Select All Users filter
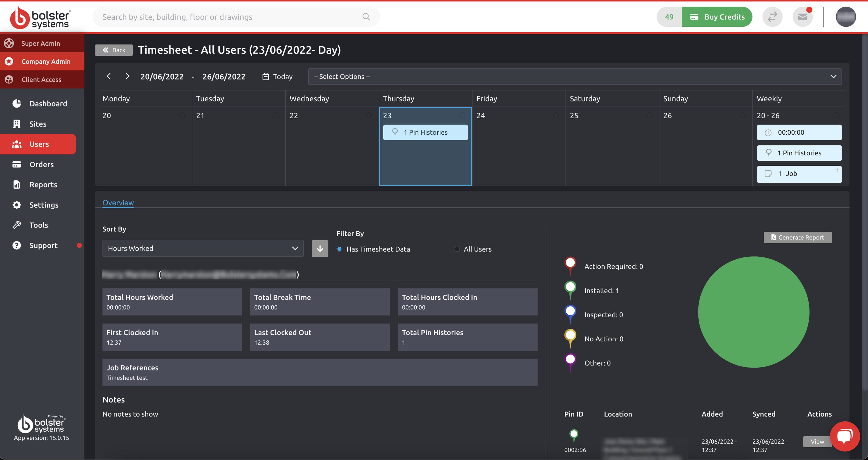Viewport: 868px width, 460px height. point(457,249)
